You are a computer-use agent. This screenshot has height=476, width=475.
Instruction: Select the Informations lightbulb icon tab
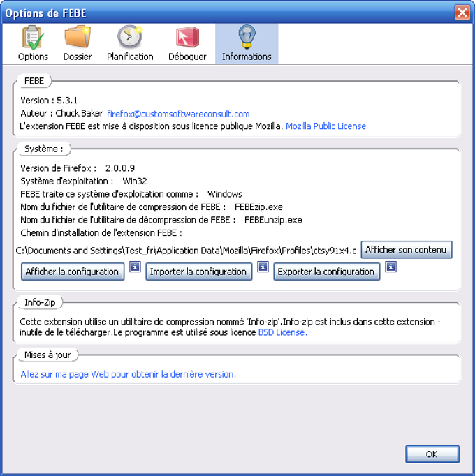(x=247, y=44)
